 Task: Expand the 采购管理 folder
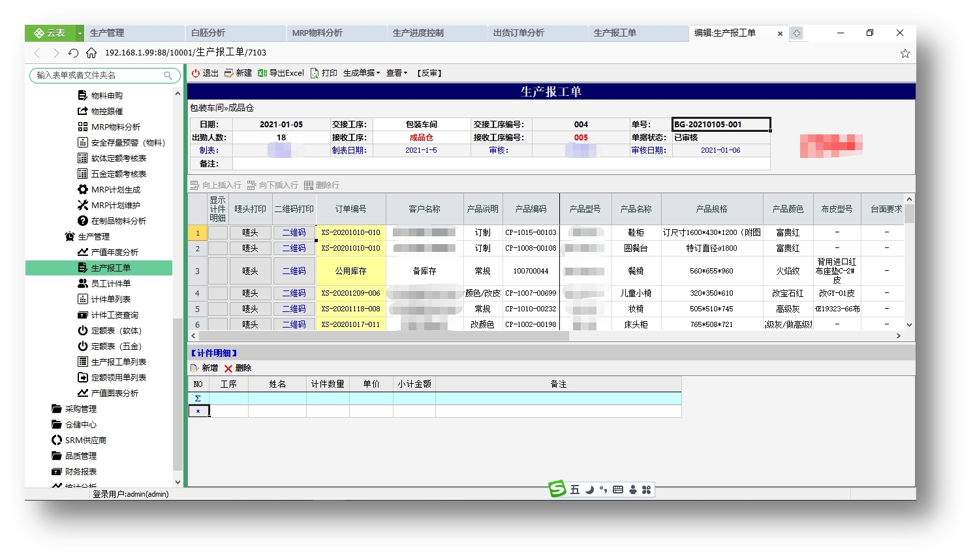pyautogui.click(x=74, y=409)
